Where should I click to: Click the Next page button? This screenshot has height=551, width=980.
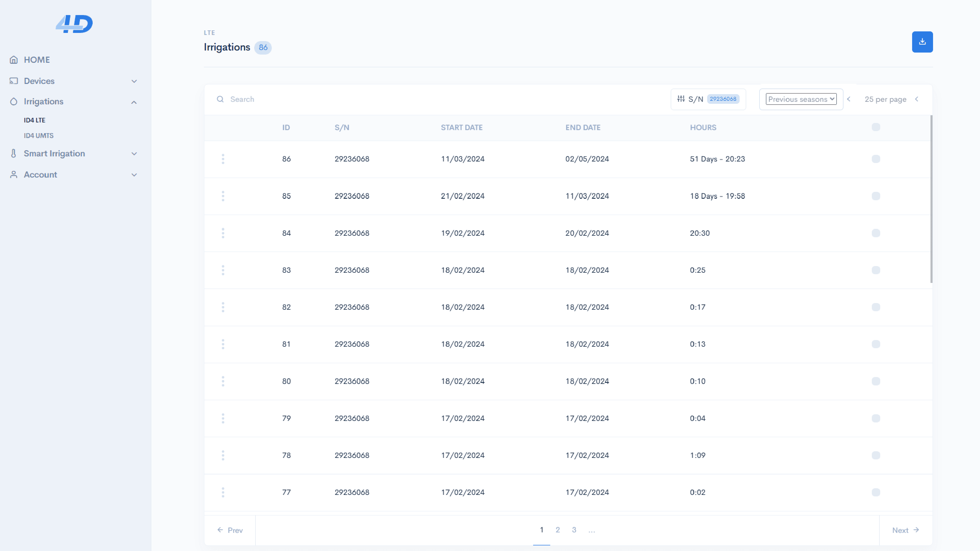pos(905,530)
